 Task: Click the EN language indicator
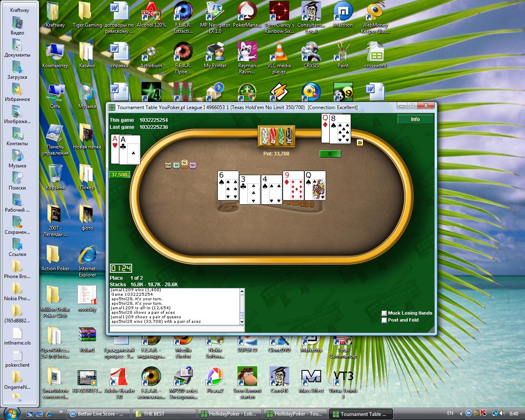click(450, 413)
